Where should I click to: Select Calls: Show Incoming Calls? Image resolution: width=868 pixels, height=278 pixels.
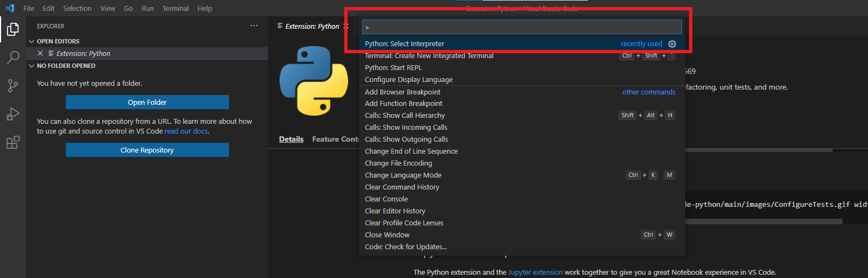click(522, 127)
